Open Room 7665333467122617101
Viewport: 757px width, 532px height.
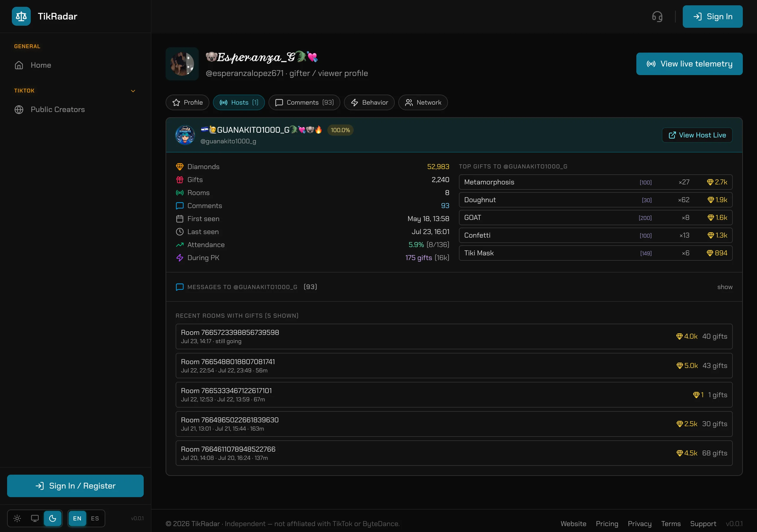click(454, 395)
